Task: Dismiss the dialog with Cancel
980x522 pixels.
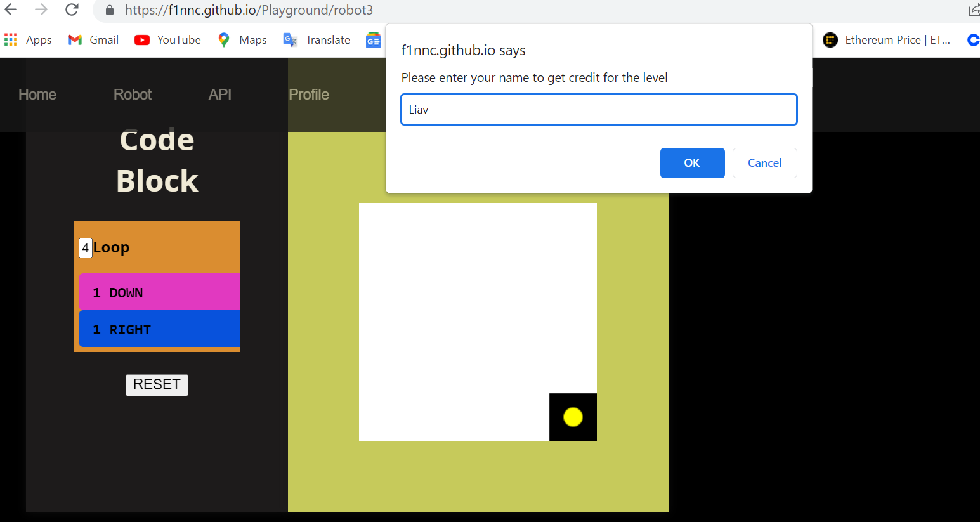Action: coord(764,163)
